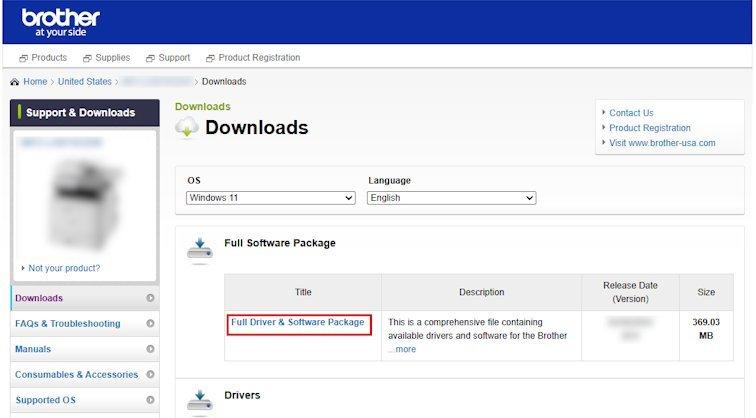Click the Full Software Package section heading

point(280,243)
